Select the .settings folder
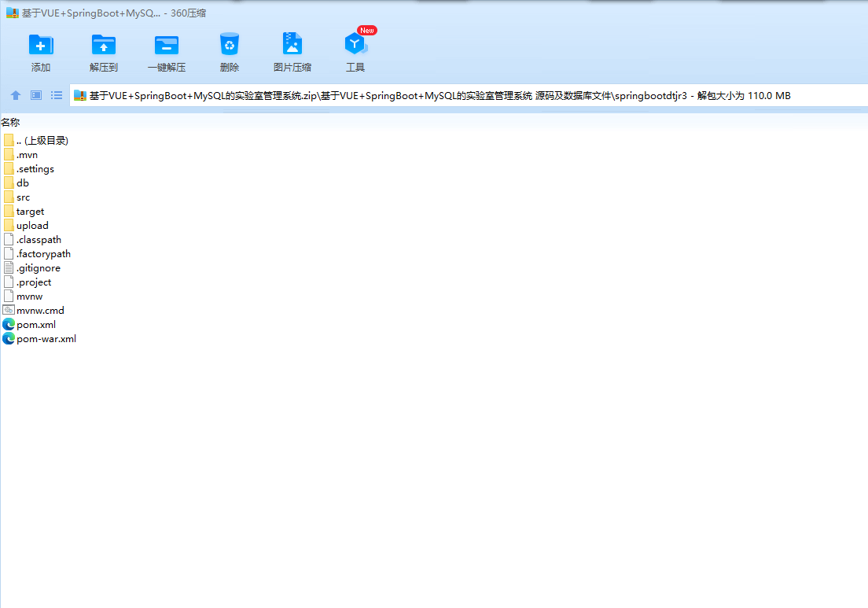Viewport: 868px width, 608px height. click(29, 169)
